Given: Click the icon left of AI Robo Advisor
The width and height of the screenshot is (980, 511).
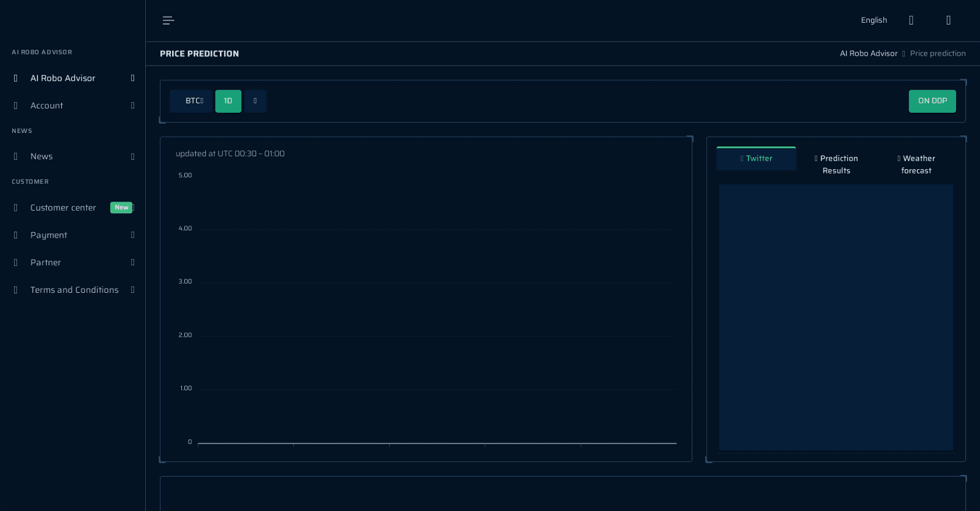Looking at the screenshot, I should point(15,78).
